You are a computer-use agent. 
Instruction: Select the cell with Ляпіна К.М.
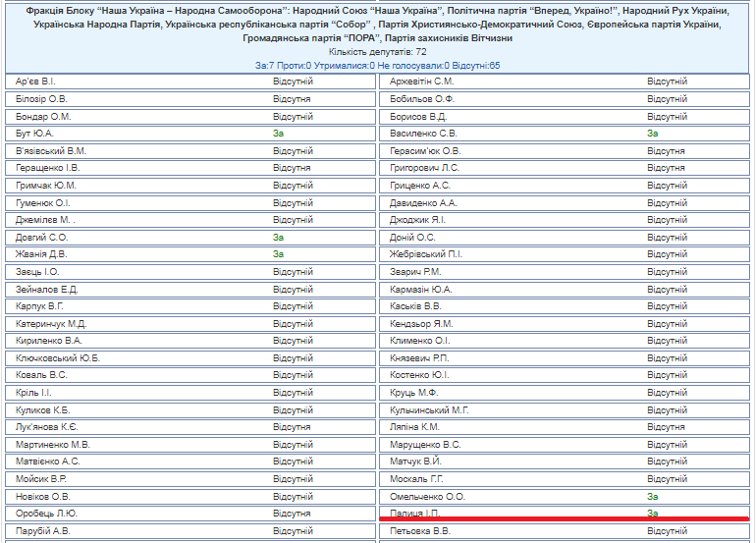click(414, 427)
